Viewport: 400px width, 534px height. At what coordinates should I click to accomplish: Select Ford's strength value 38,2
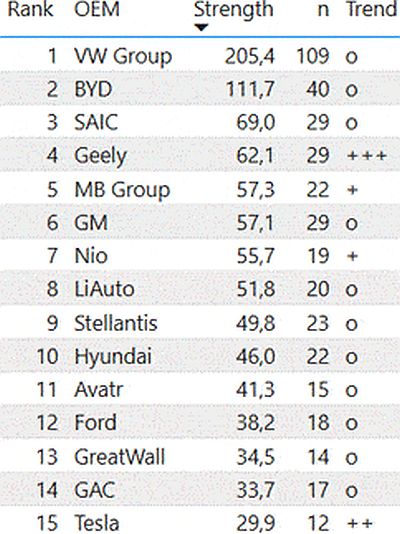click(255, 423)
